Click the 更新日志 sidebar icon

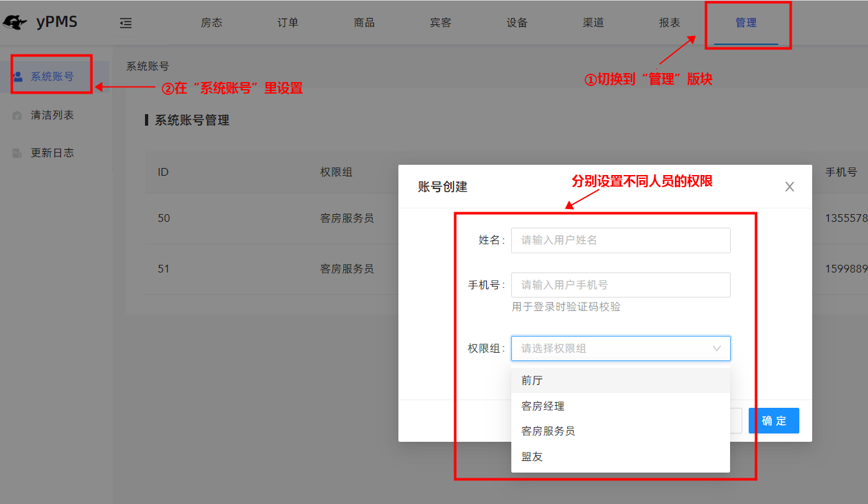coord(17,153)
